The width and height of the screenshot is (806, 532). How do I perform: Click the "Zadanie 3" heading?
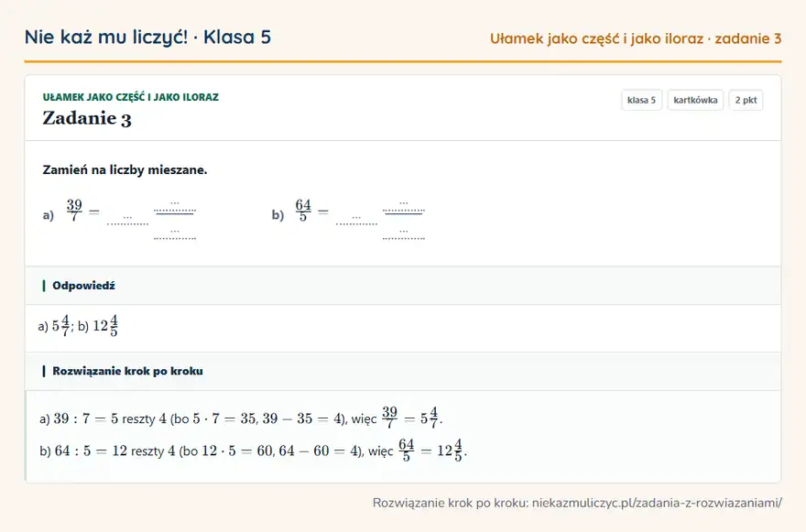tap(87, 118)
